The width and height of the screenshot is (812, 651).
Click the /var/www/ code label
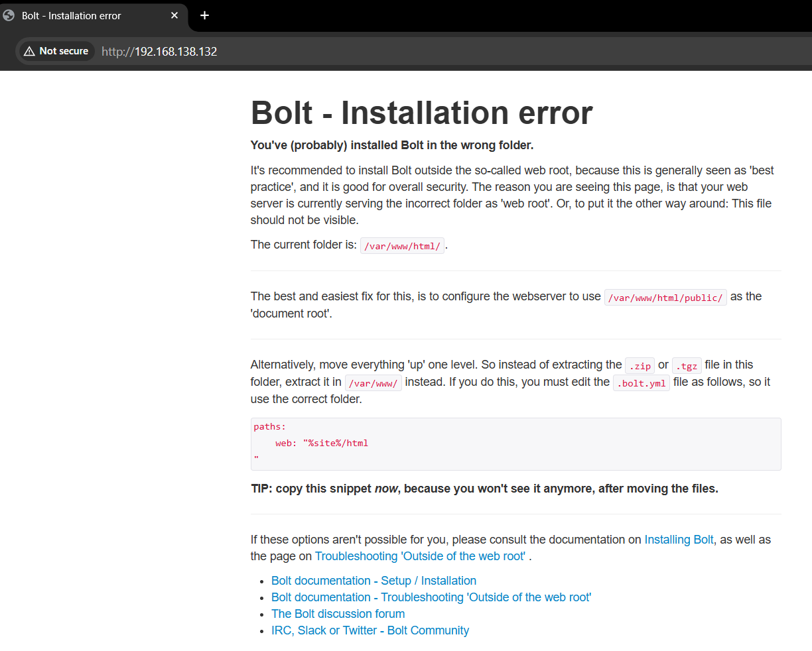click(373, 383)
